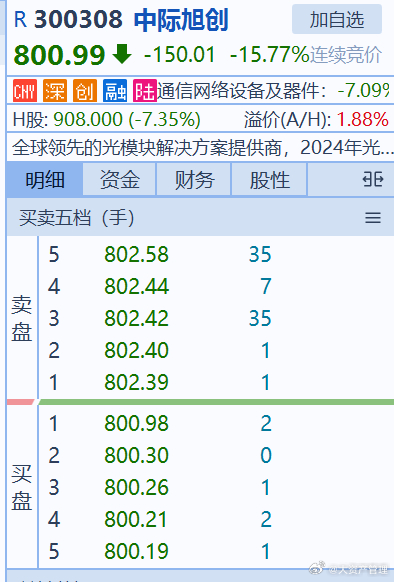Click the blue 融 margin badge
This screenshot has height=582, width=394.
tap(115, 91)
